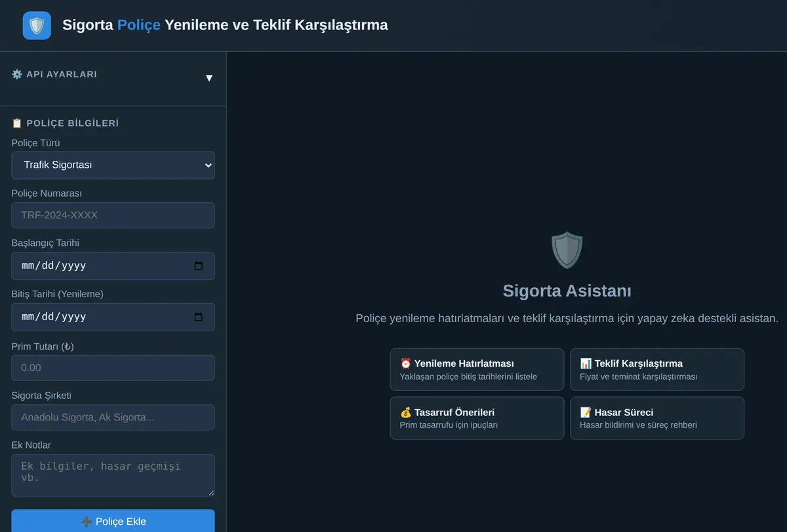Viewport: 787px width, 532px height.
Task: Click the Sigorta Asistanı heading text
Action: click(567, 291)
